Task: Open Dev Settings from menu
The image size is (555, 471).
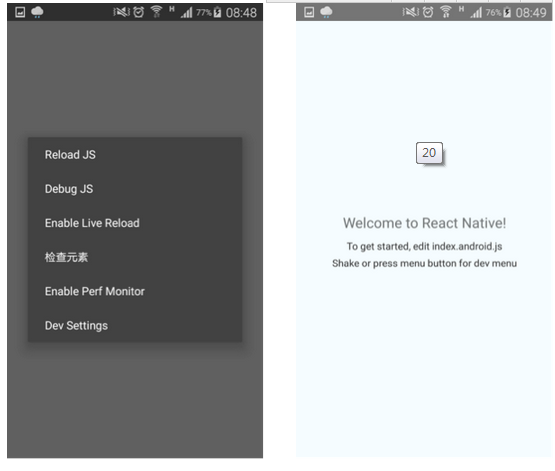Action: tap(135, 326)
